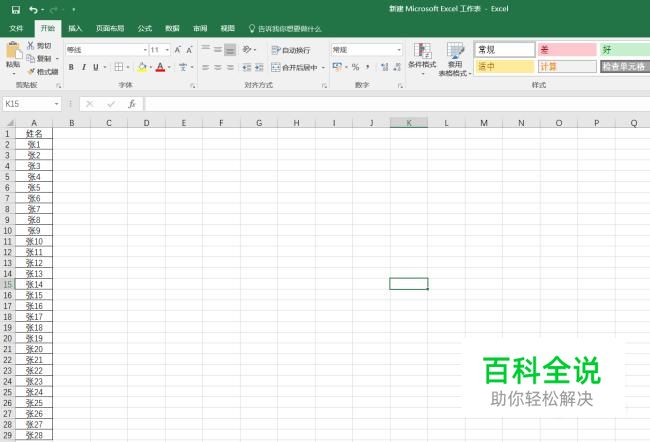Toggle align text left

point(206,67)
